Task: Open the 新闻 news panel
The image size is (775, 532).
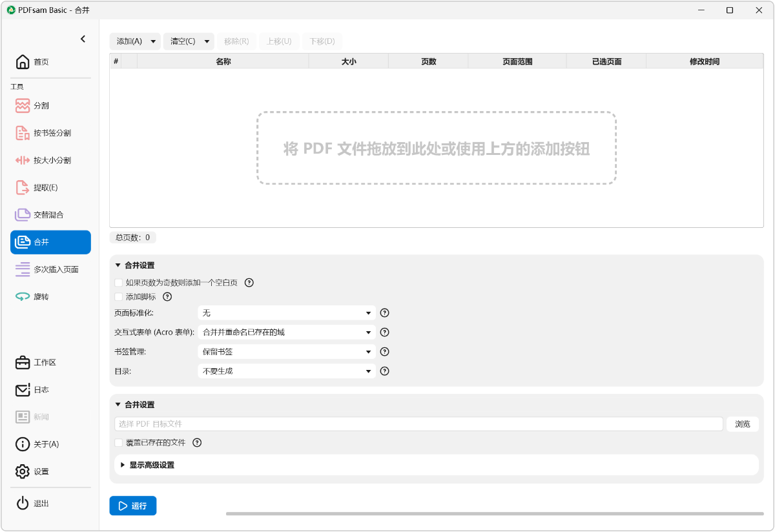Action: (x=50, y=416)
